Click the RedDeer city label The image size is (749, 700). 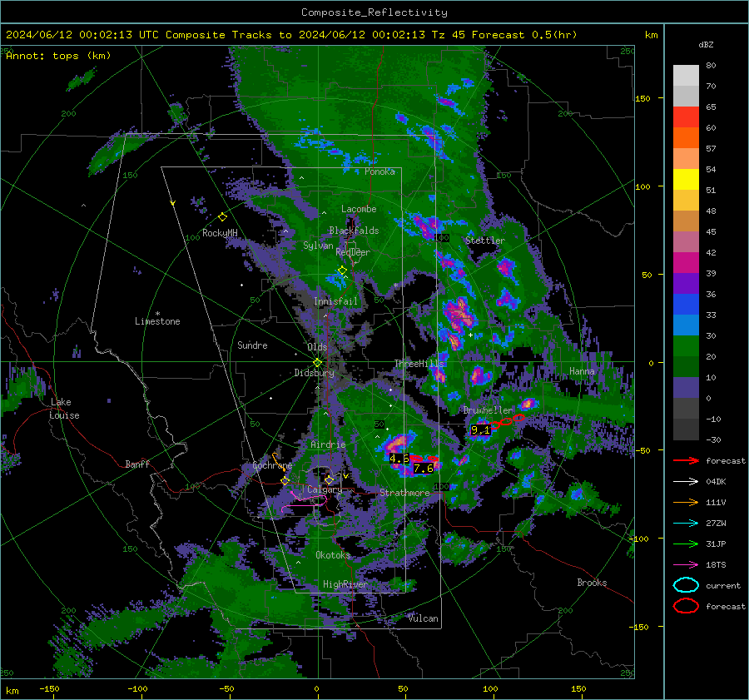pos(353,252)
